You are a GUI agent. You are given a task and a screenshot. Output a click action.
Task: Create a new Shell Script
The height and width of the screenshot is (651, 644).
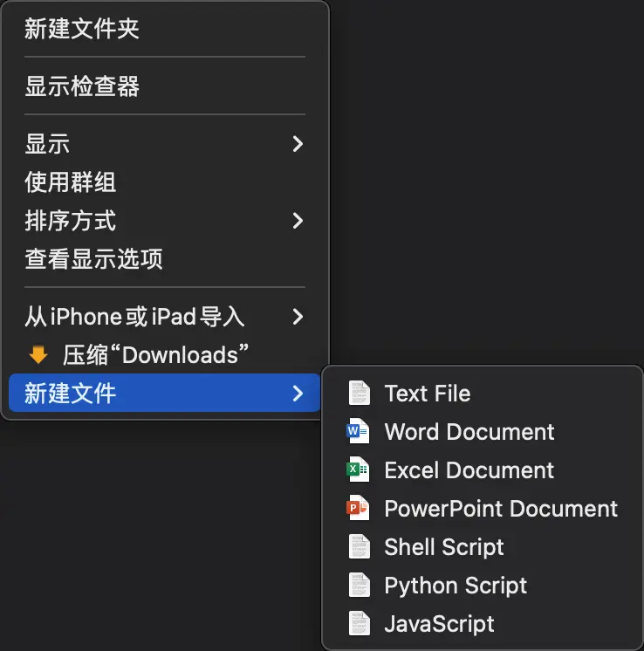(483, 546)
